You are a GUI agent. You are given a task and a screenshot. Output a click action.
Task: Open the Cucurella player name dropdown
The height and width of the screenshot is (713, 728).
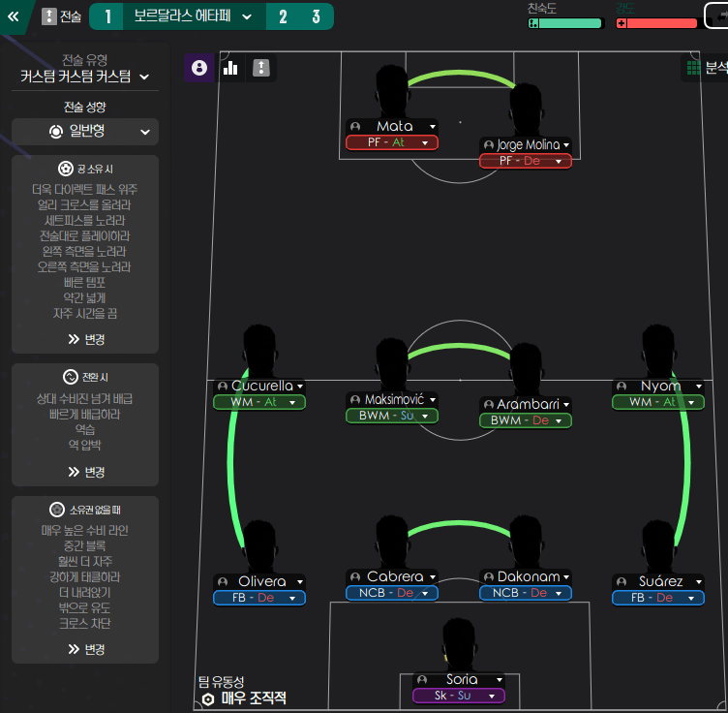(x=259, y=386)
